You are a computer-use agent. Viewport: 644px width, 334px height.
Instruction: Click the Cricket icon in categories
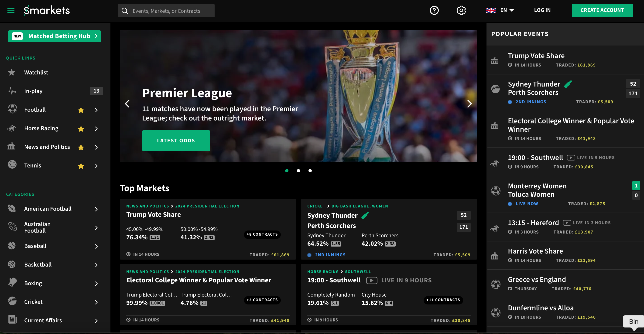12,302
